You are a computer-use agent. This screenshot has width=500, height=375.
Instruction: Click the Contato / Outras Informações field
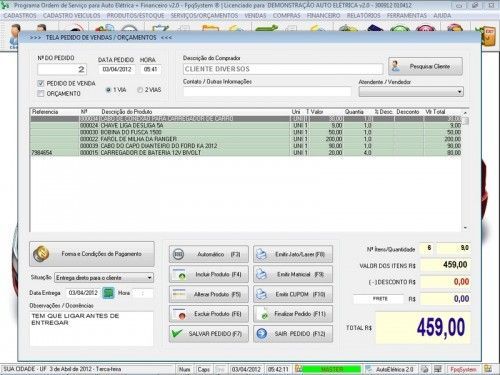pos(267,92)
